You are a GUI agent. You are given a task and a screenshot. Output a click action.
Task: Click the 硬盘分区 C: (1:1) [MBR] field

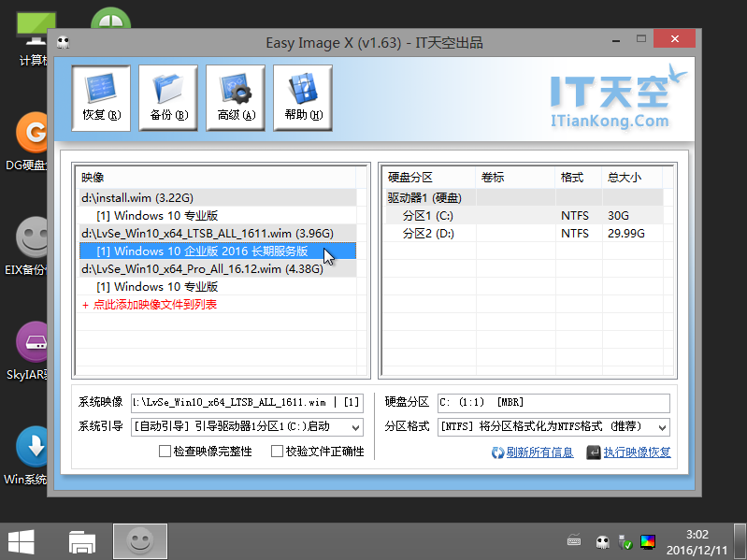point(553,403)
